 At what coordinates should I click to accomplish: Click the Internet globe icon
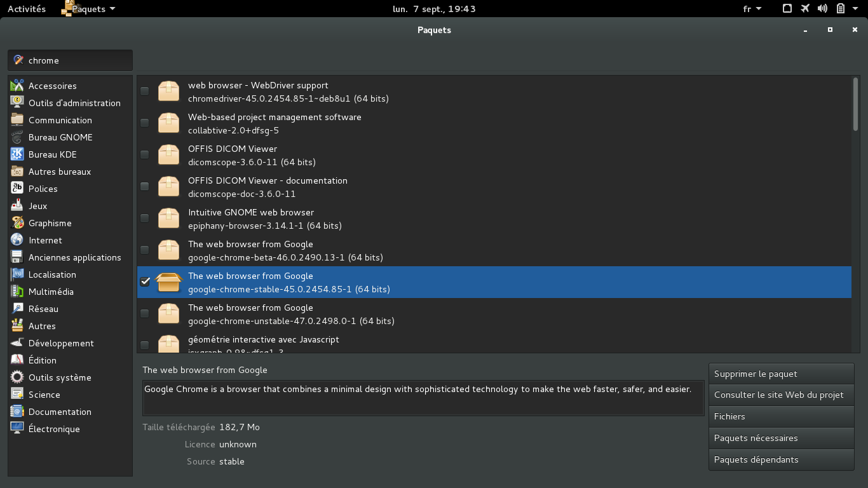point(17,240)
